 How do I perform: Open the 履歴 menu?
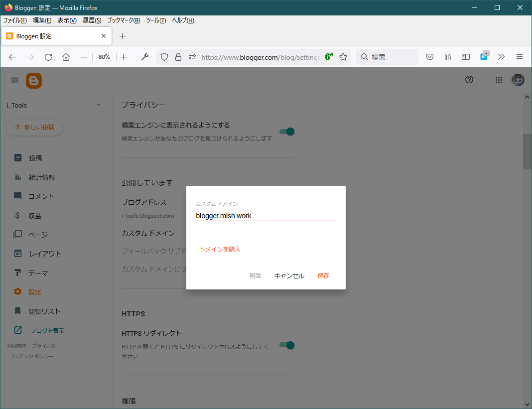pos(92,20)
